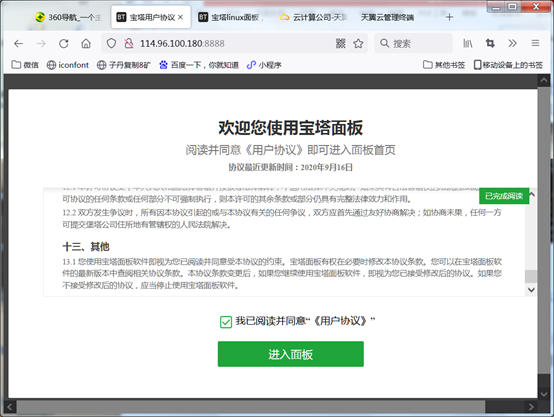Click the 协议最近更新时间 date line
The height and width of the screenshot is (417, 554).
point(290,167)
